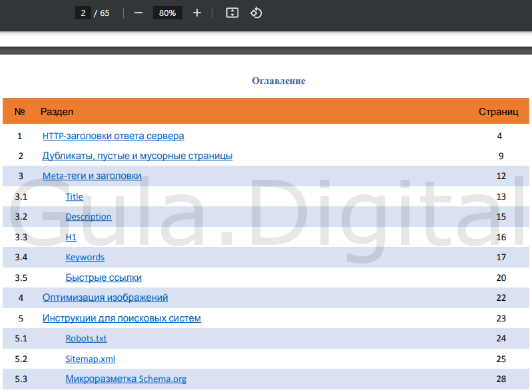This screenshot has height=392, width=532.
Task: Open the HTTP-заголовки ответа сервера link
Action: pos(113,136)
